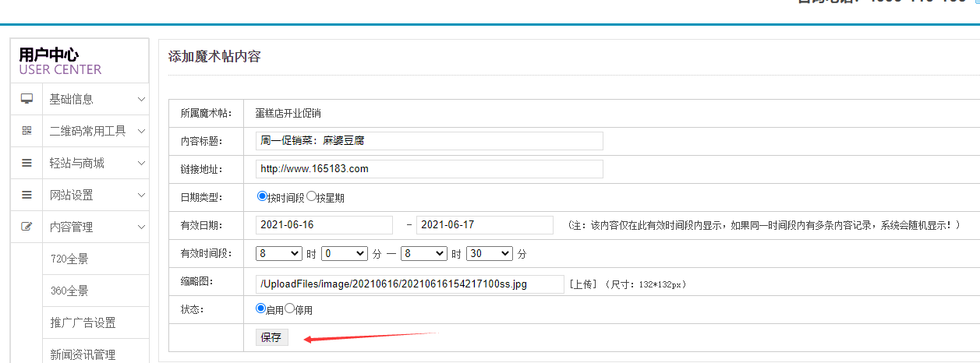
Task: Open the start hour dropdown
Action: [279, 253]
